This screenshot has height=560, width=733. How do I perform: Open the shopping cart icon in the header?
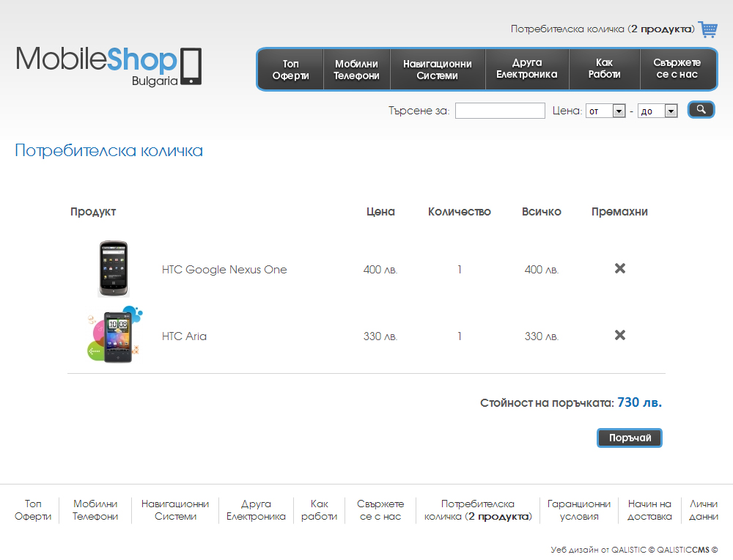pos(708,29)
